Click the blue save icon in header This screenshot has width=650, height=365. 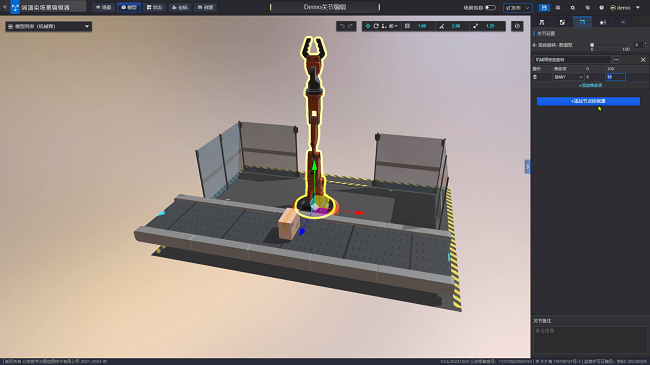pyautogui.click(x=544, y=7)
